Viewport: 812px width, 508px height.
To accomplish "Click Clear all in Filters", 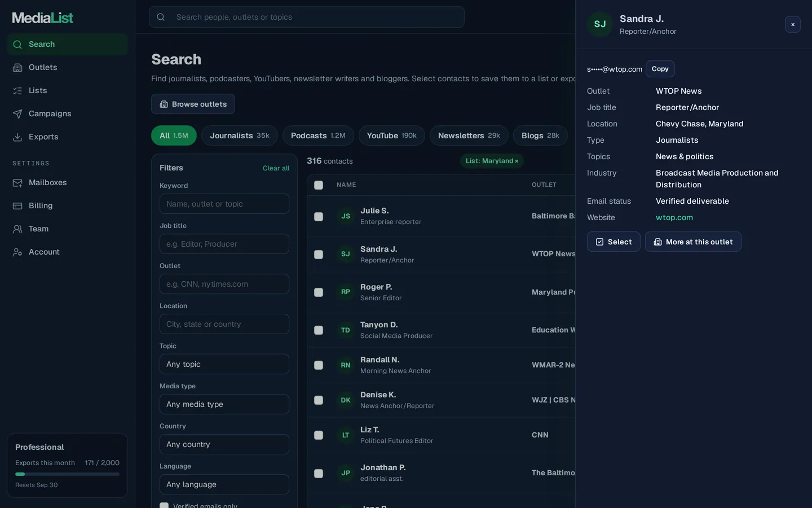I will pos(276,168).
